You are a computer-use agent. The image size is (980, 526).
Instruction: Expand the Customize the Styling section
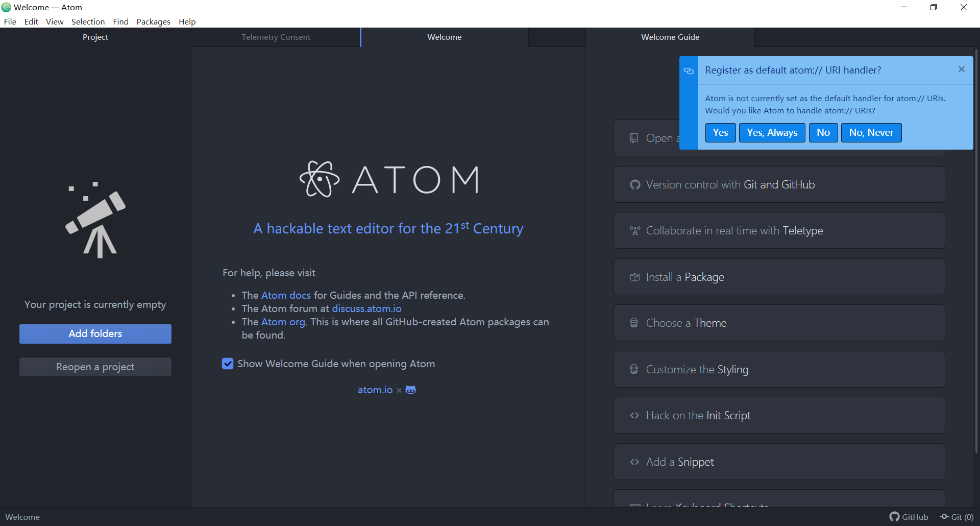click(x=779, y=369)
